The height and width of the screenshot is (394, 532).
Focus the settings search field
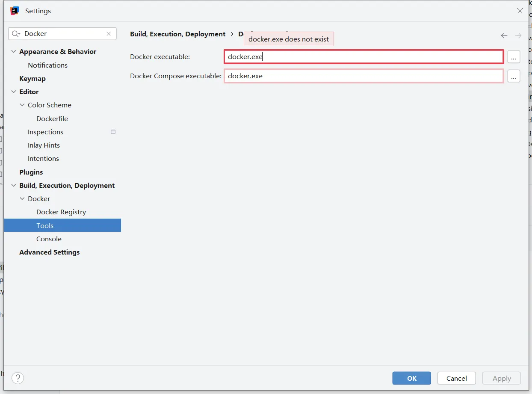62,34
